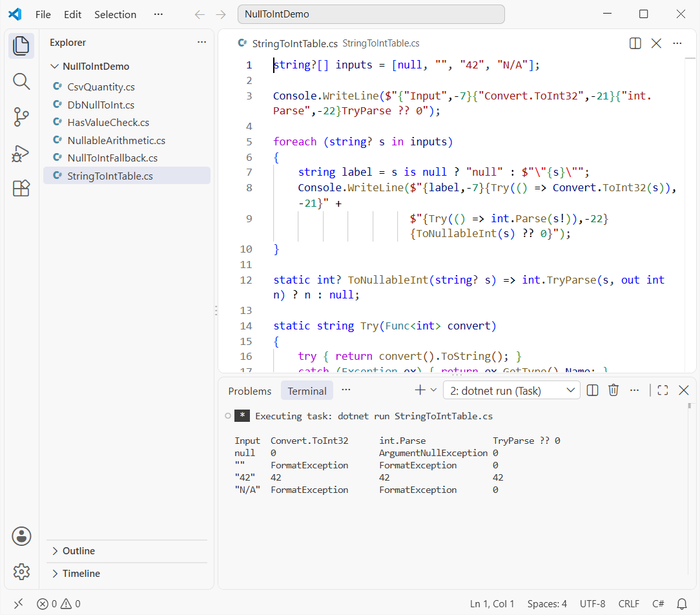Open the remote window indicator
This screenshot has width=700, height=615.
coord(18,604)
